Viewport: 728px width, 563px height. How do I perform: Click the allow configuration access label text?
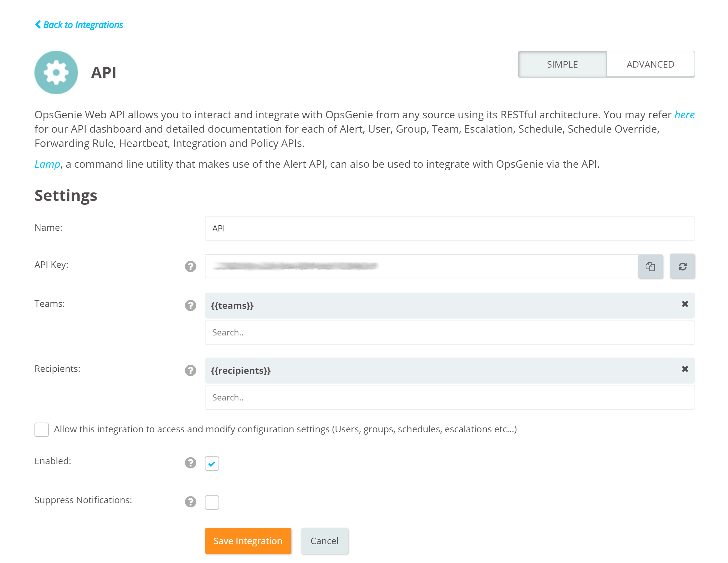click(x=285, y=429)
